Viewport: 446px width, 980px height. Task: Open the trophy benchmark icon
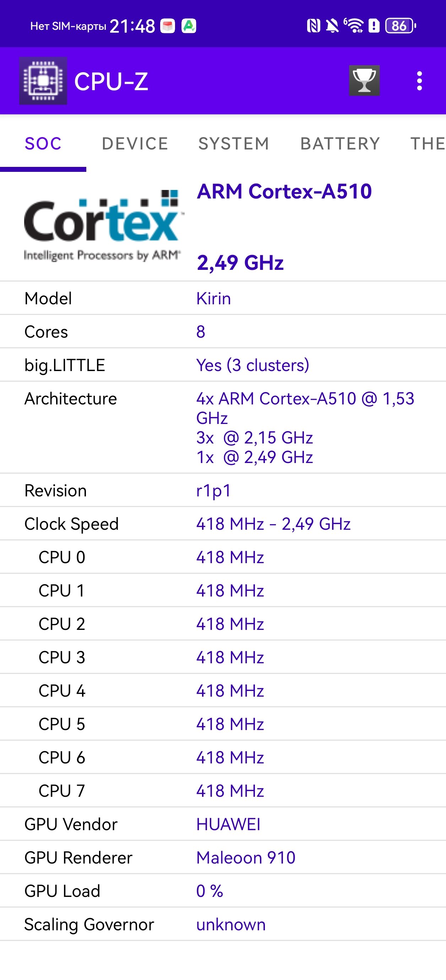pos(364,80)
